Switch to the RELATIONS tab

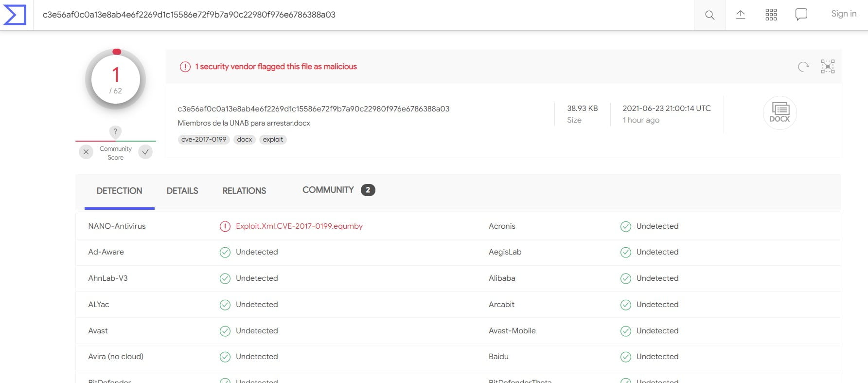point(244,191)
